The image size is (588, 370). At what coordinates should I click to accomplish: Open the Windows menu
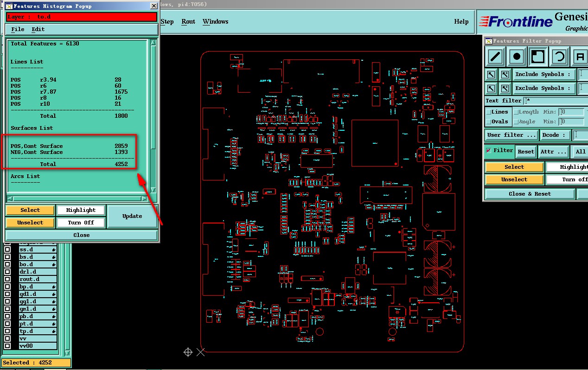click(215, 21)
